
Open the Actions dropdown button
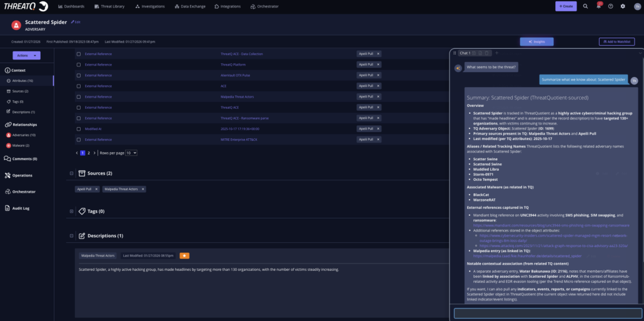[26, 56]
